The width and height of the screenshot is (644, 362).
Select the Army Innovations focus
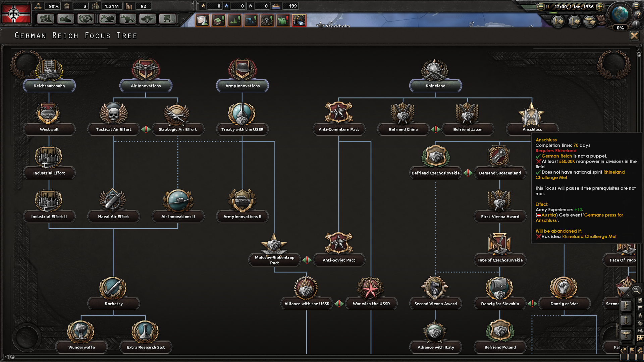243,75
